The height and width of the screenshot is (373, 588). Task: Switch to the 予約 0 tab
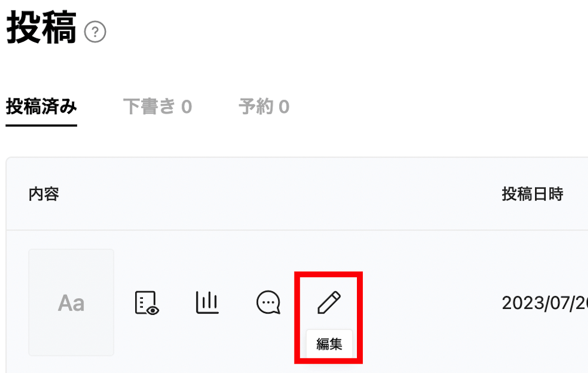point(264,106)
